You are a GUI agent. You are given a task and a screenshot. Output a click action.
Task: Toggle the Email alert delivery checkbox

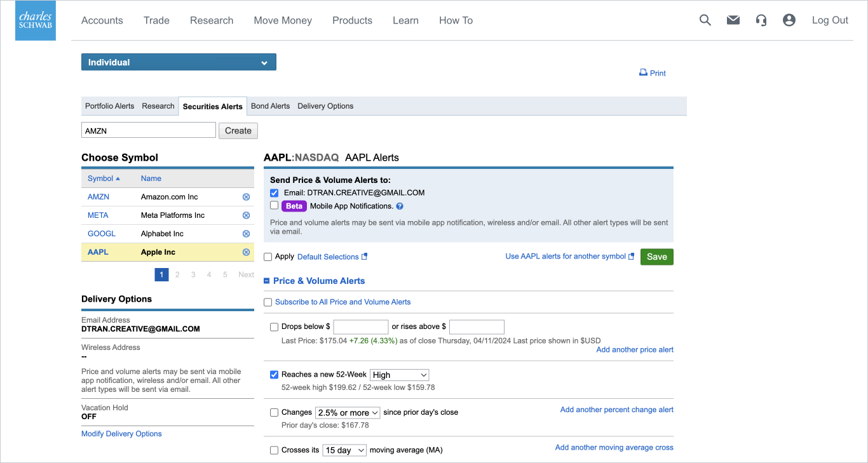[x=275, y=193]
